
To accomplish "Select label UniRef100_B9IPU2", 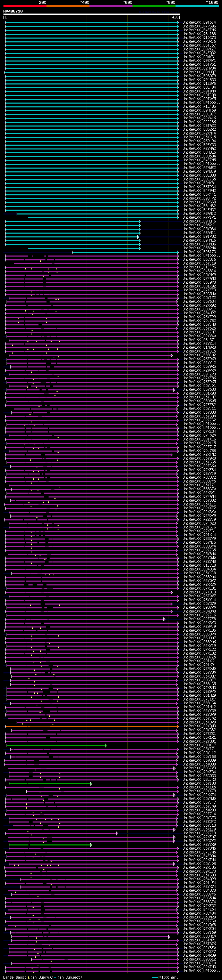I will 199,237.
